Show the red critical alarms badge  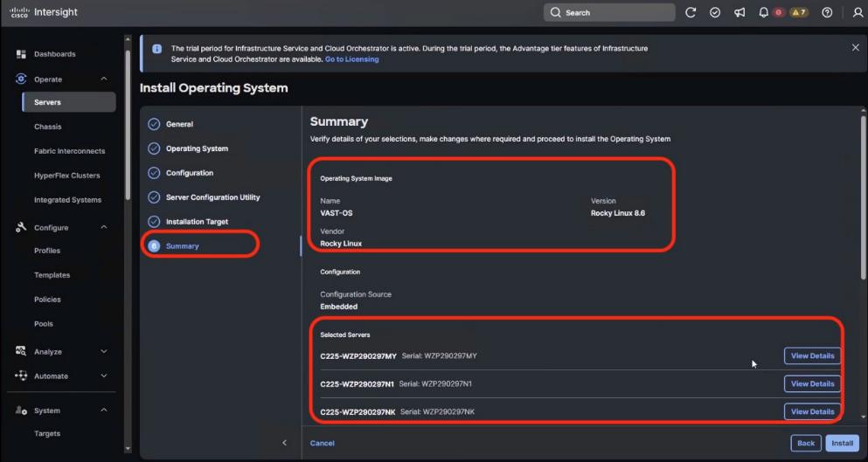(779, 12)
